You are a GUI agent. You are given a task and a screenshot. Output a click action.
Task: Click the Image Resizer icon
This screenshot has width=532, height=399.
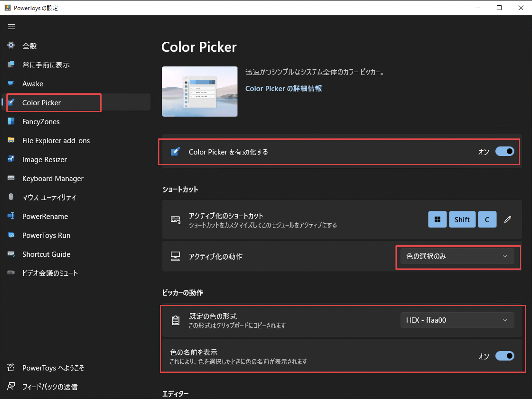[11, 159]
